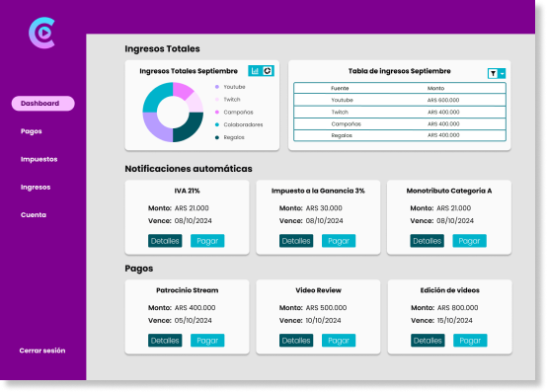View Detalles for Impuesto a la Ganancia
The image size is (547, 392).
pos(296,241)
